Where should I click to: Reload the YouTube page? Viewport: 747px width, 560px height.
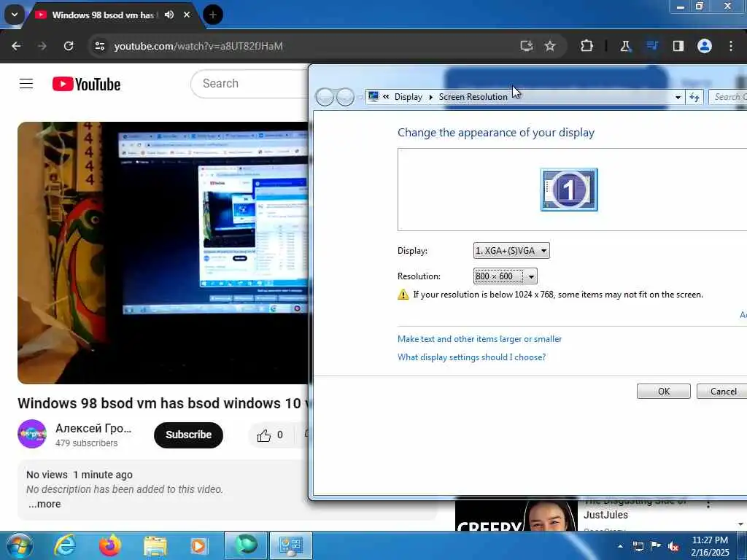(x=69, y=46)
